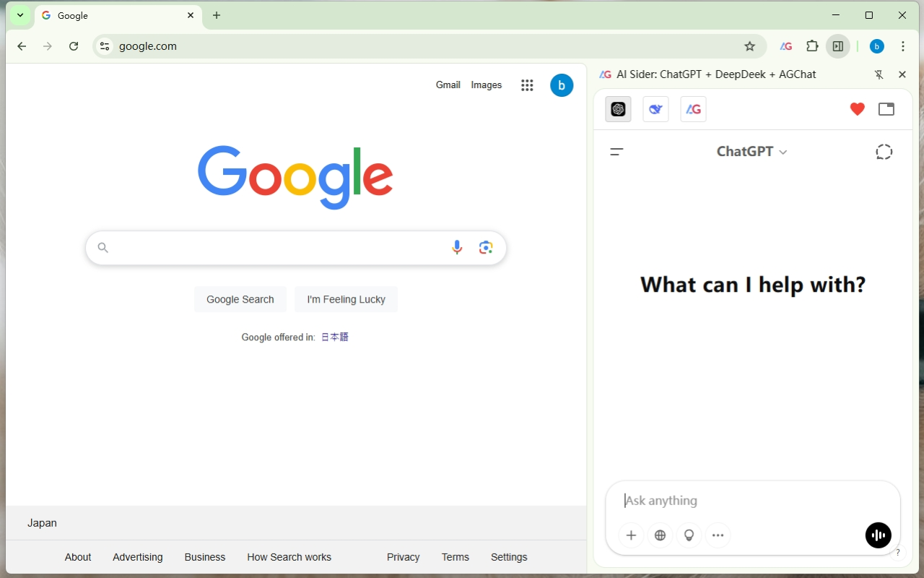Click the plus attach button in chat box
The image size is (924, 578).
click(631, 535)
